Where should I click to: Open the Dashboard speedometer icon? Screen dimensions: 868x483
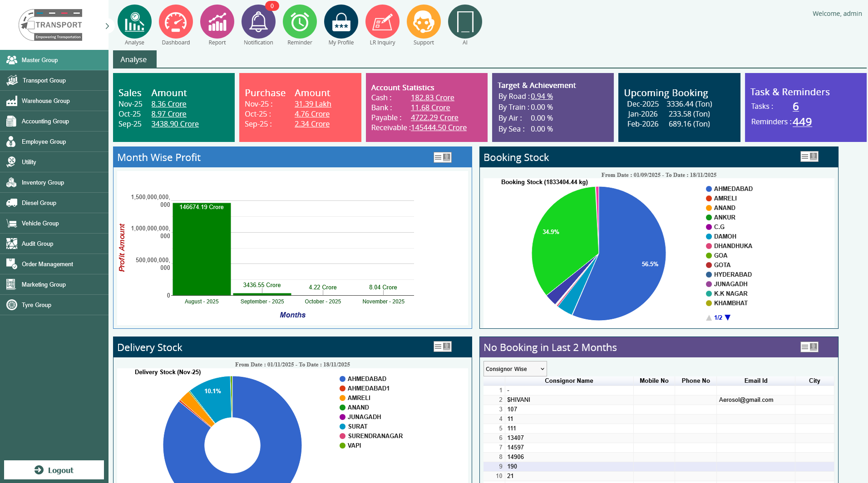(x=176, y=22)
